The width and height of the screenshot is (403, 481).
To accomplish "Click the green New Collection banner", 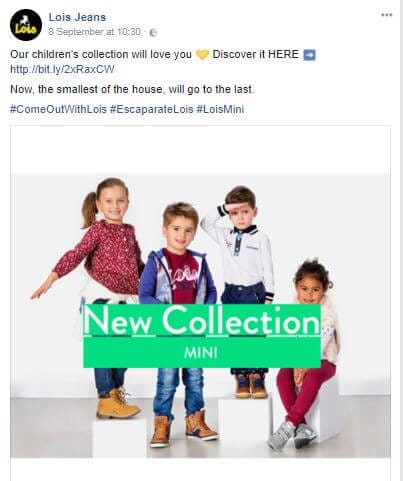I will [x=202, y=336].
